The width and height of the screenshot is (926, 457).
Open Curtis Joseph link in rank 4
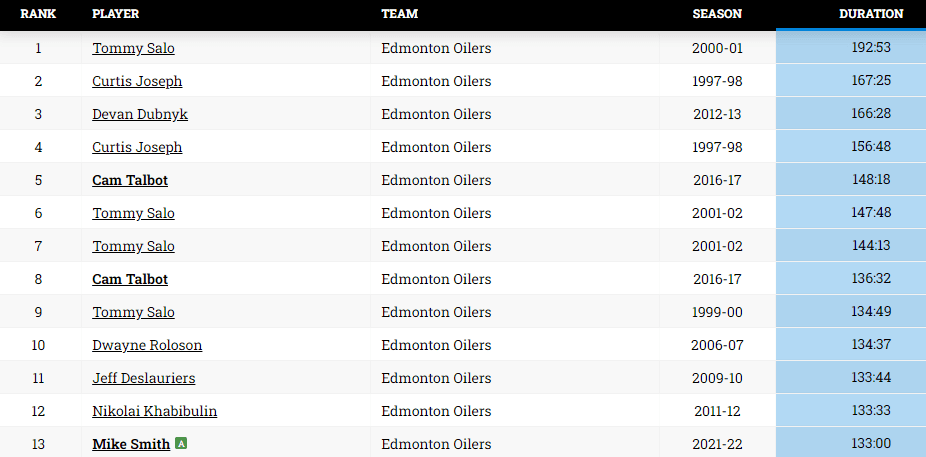137,147
